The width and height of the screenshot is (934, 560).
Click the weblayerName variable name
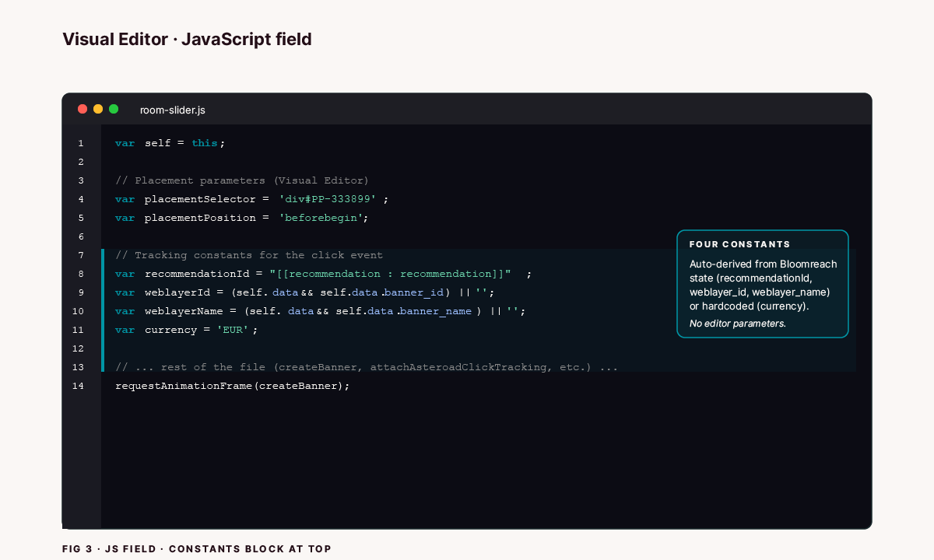point(184,311)
